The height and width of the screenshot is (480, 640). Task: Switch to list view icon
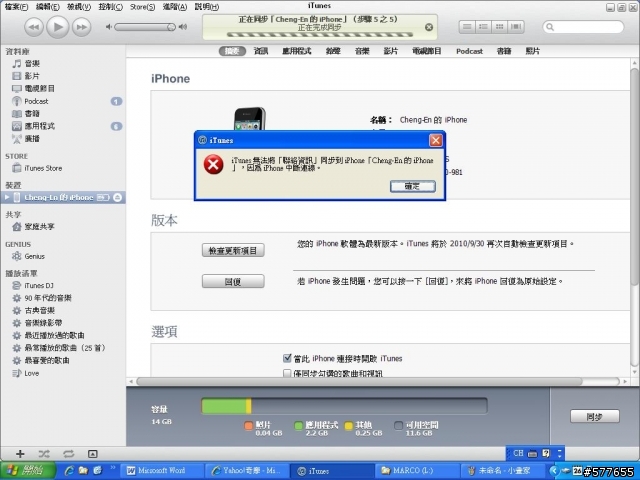pyautogui.click(x=467, y=27)
